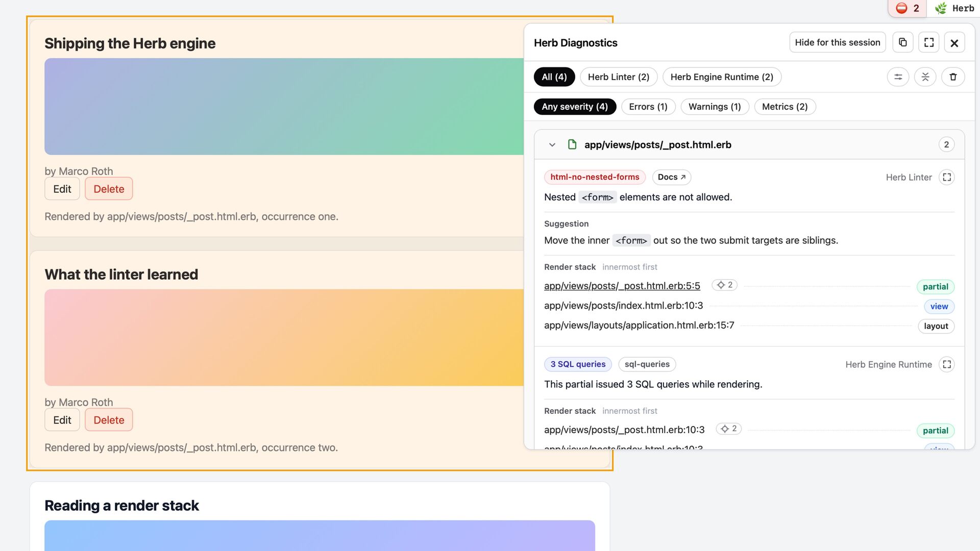The width and height of the screenshot is (980, 551).
Task: Collapse all diagnostic groups icon
Action: [925, 77]
